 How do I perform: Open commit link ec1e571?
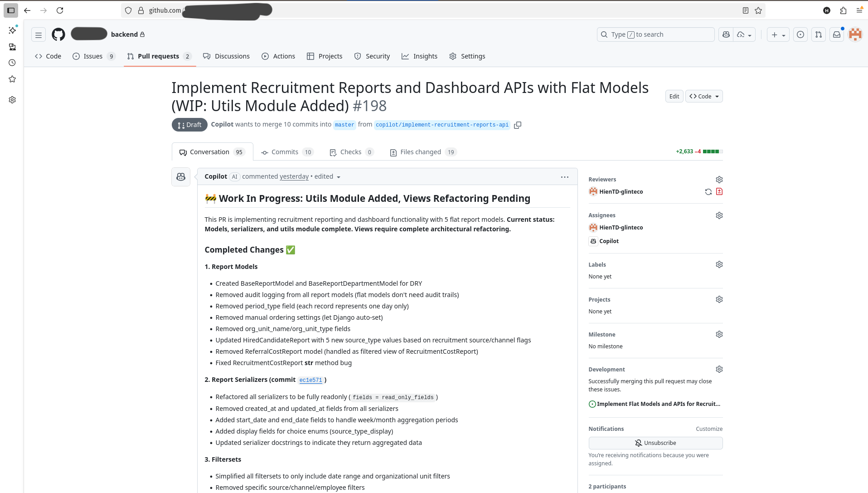click(x=310, y=380)
